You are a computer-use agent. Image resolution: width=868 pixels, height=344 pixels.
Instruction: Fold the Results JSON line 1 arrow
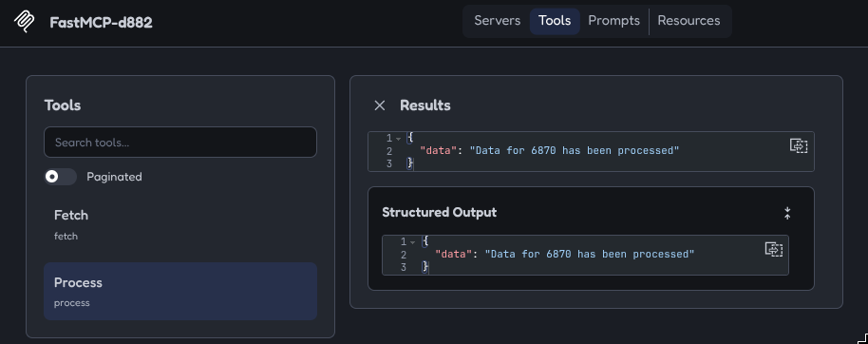(x=398, y=139)
